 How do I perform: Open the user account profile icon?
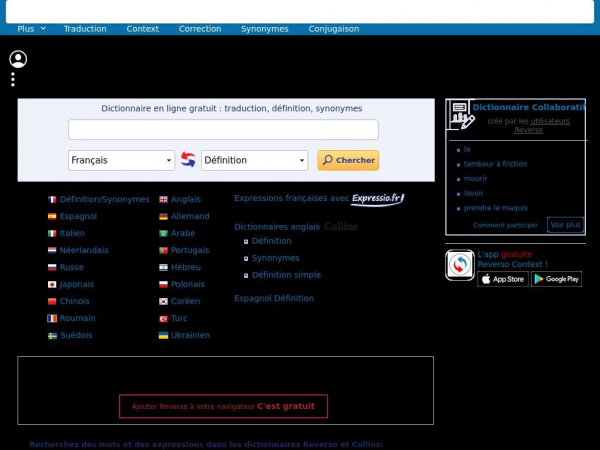[x=18, y=59]
